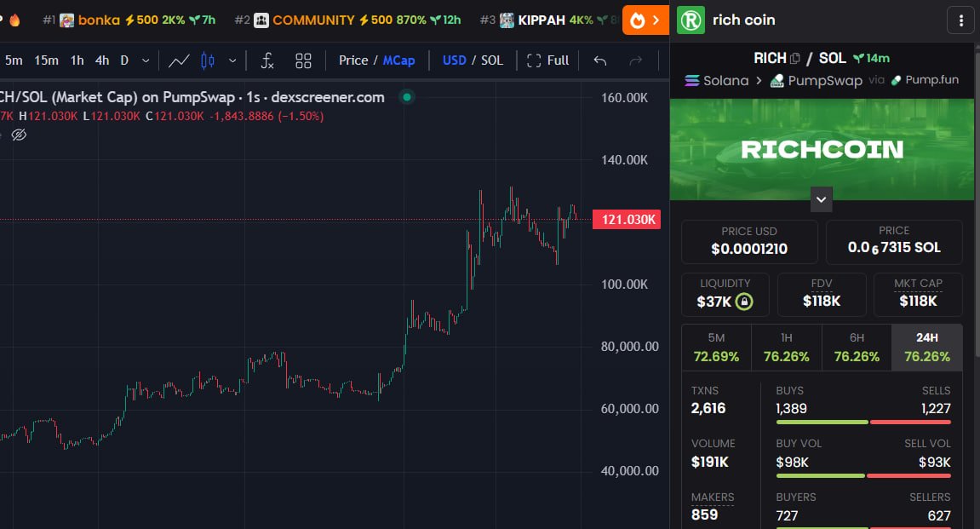Click the buy vol versus sell vol bar

tap(863, 476)
